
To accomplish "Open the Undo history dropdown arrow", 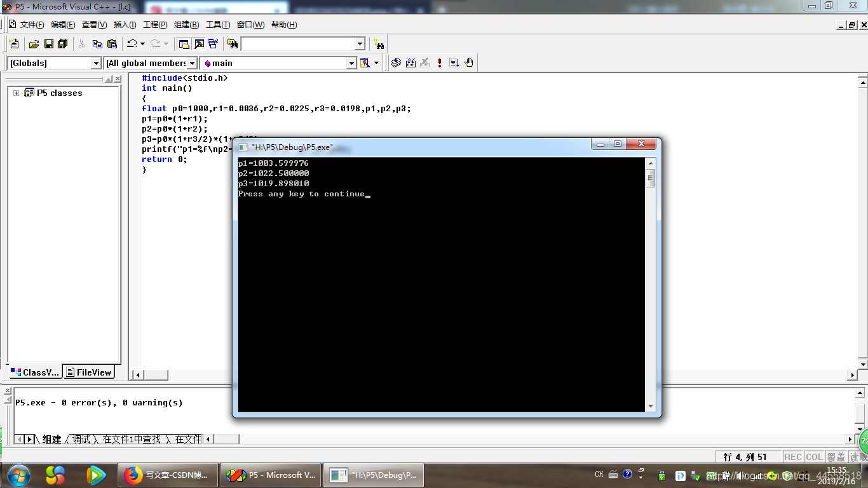I will coord(142,44).
